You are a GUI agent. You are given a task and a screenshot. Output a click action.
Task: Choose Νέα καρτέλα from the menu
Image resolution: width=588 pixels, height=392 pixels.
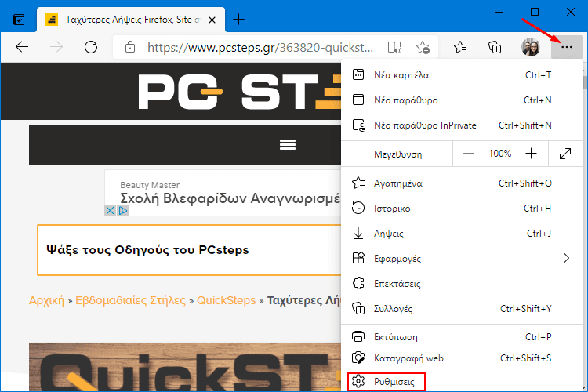click(x=462, y=75)
